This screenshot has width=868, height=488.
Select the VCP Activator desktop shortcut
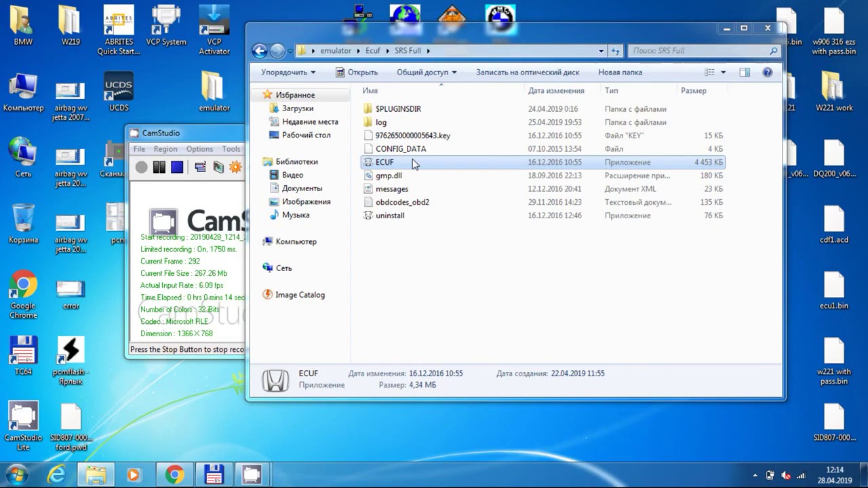(214, 31)
